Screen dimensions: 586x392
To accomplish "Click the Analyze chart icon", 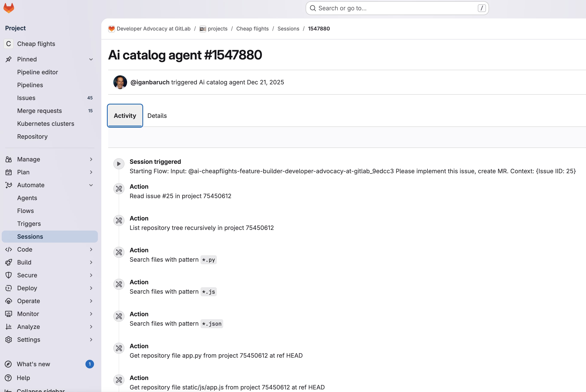I will [9, 327].
